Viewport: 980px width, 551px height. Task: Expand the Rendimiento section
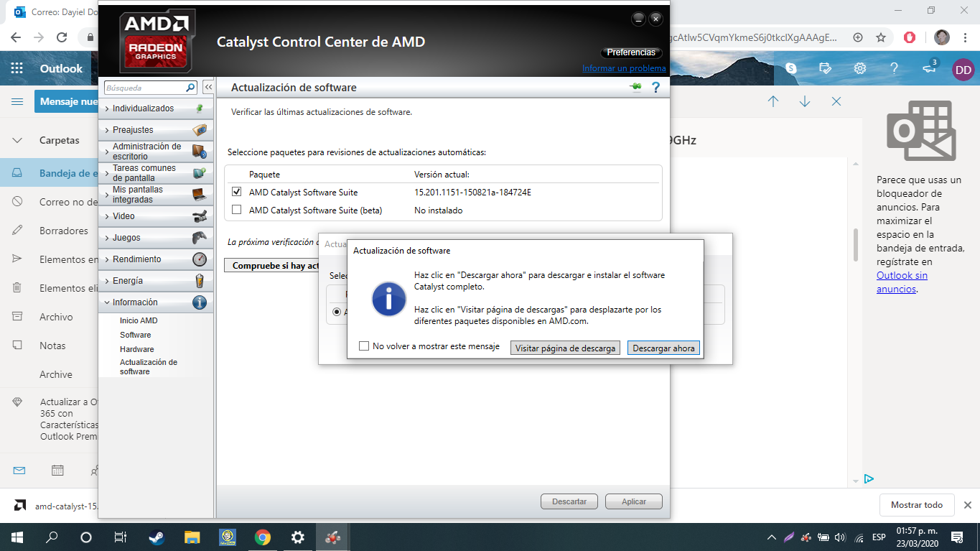pyautogui.click(x=107, y=259)
